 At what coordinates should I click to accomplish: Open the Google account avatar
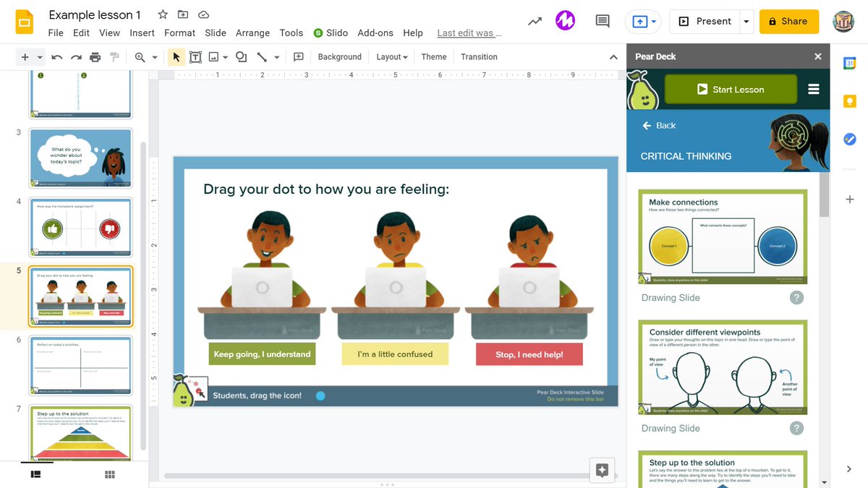coord(843,22)
